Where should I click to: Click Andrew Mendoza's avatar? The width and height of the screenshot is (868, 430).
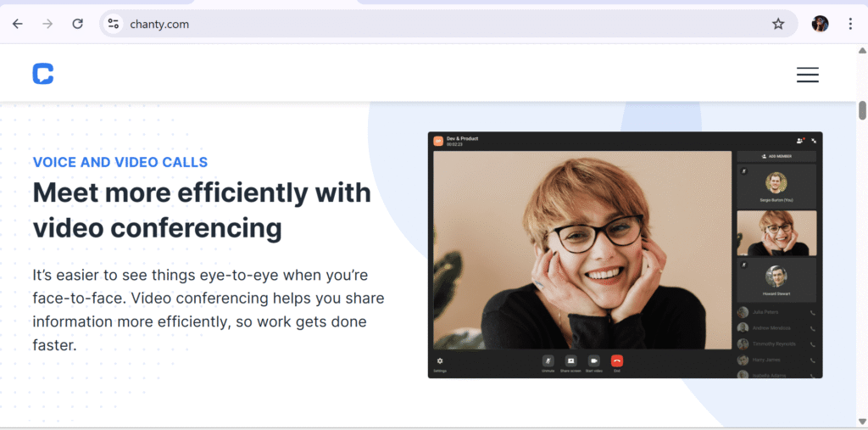tap(743, 328)
